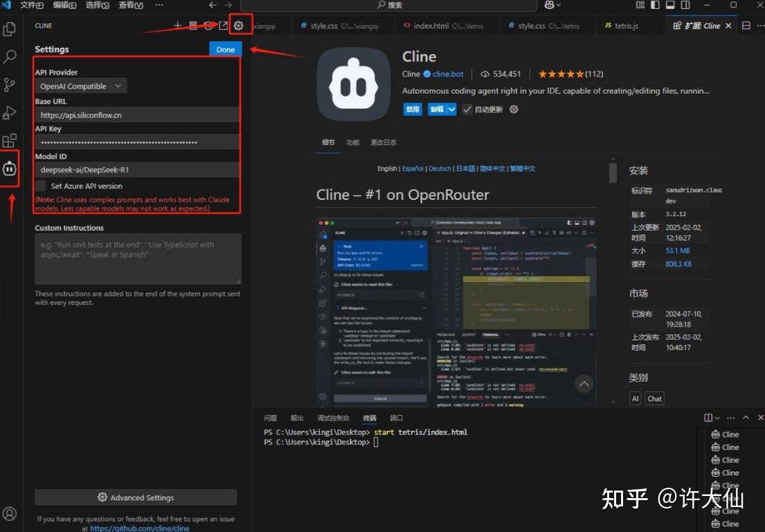The image size is (765, 532).
Task: Open the Cline panel from the activity bar
Action: 10,168
